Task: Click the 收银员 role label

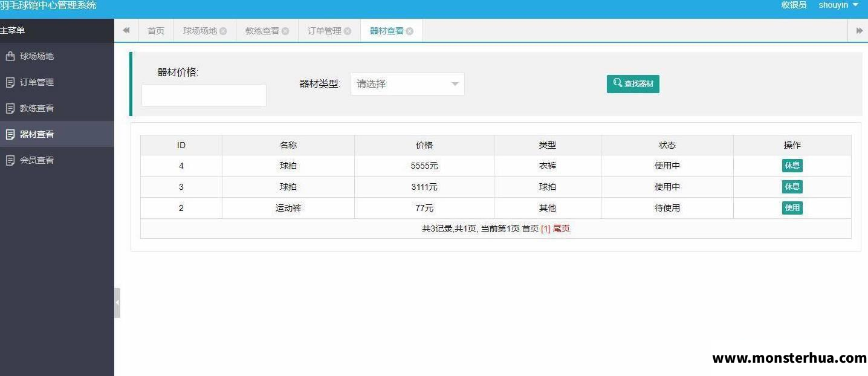Action: coord(794,5)
